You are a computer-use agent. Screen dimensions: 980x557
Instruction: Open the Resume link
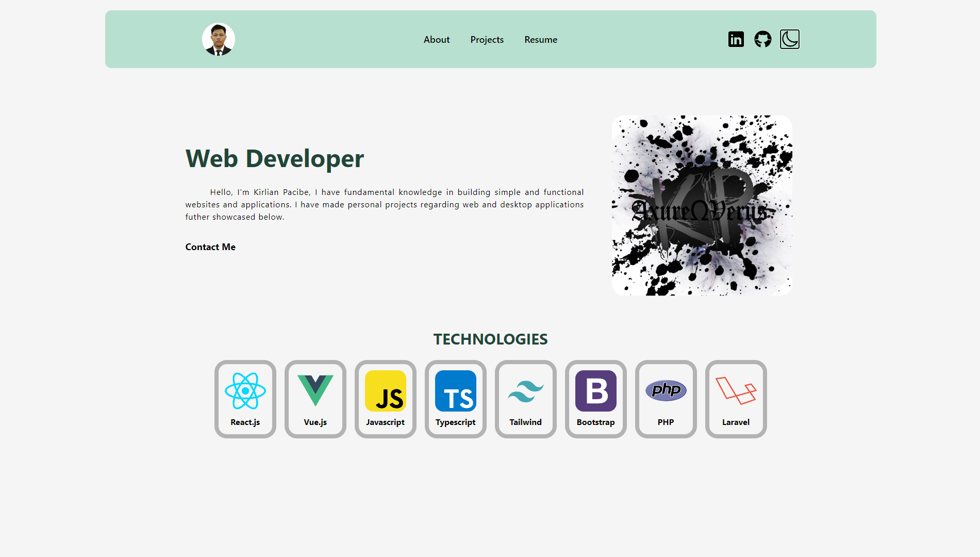point(541,40)
